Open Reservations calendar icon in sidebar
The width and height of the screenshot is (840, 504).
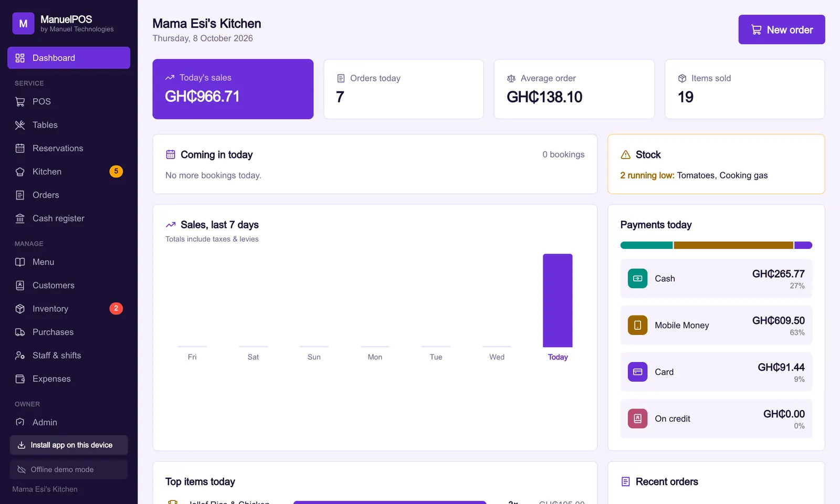click(x=20, y=149)
